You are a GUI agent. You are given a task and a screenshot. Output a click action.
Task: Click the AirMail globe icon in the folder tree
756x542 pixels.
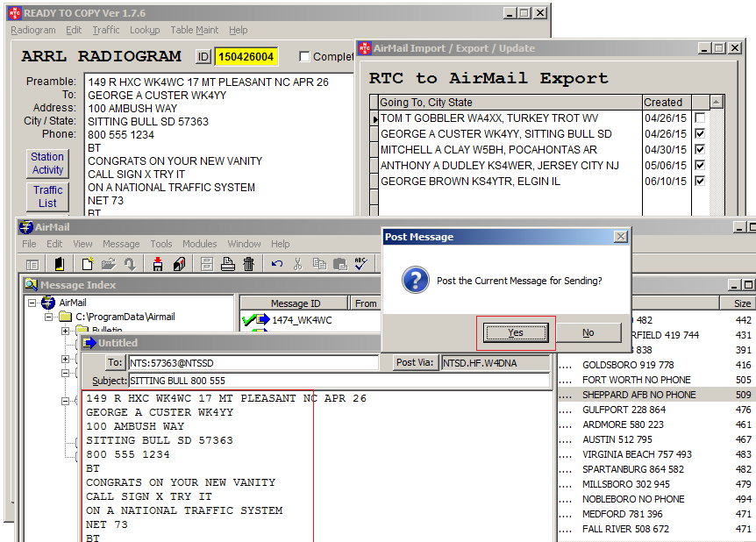pos(48,303)
